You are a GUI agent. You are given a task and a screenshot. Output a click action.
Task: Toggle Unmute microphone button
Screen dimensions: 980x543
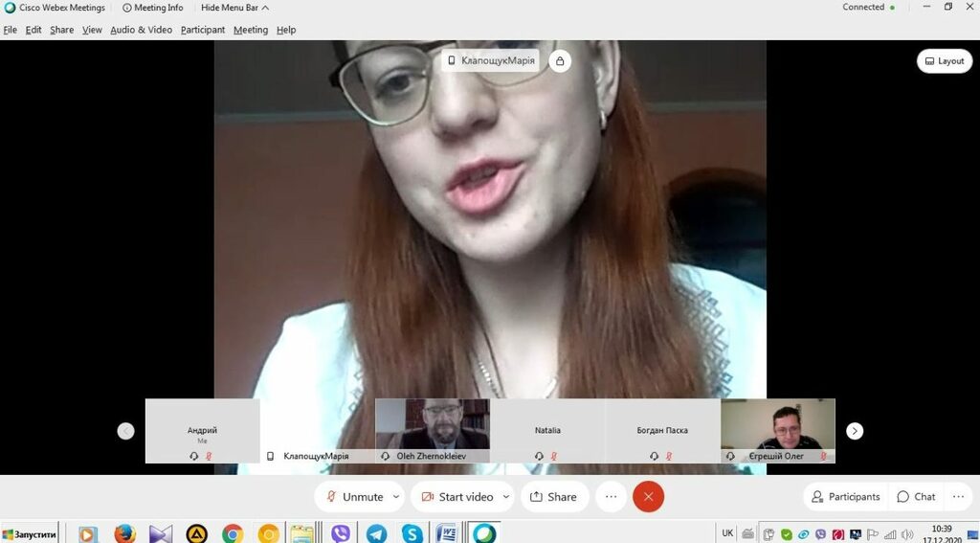point(354,497)
